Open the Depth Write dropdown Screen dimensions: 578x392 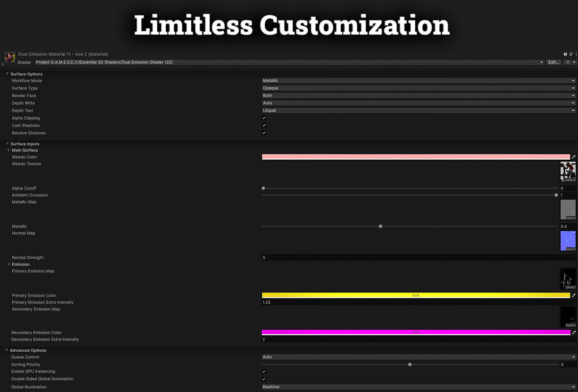pyautogui.click(x=419, y=103)
